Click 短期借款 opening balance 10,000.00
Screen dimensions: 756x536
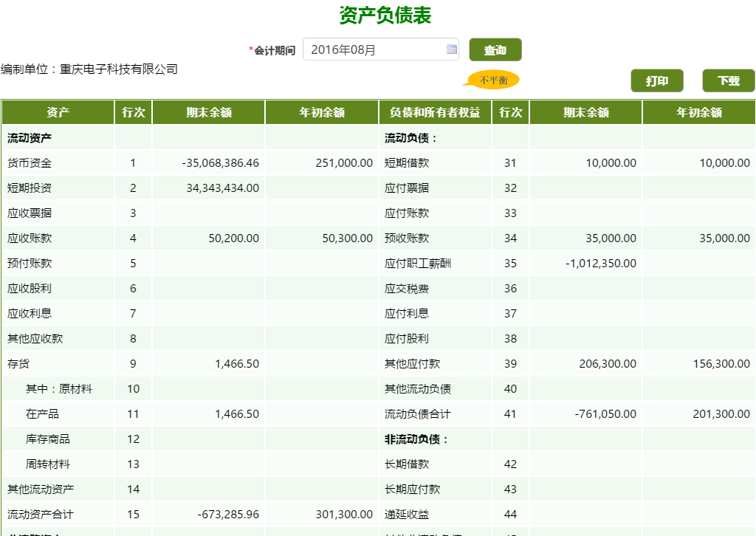tap(725, 163)
